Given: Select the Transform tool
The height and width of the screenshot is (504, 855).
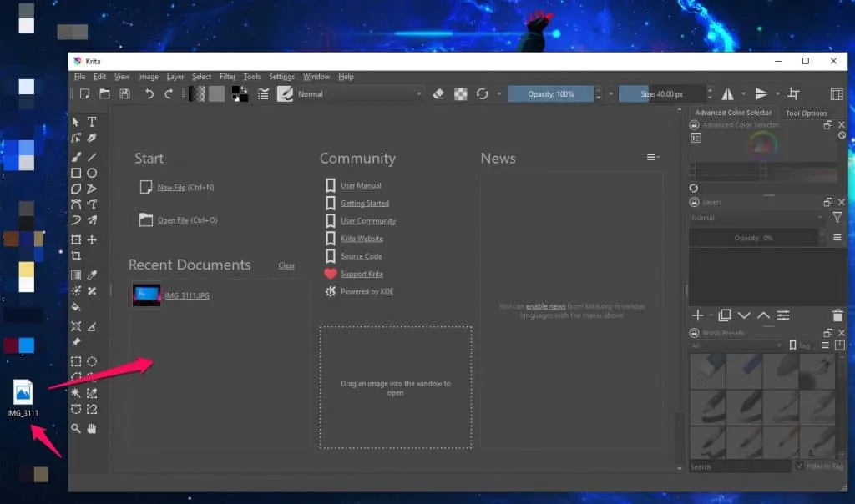Looking at the screenshot, I should click(76, 240).
